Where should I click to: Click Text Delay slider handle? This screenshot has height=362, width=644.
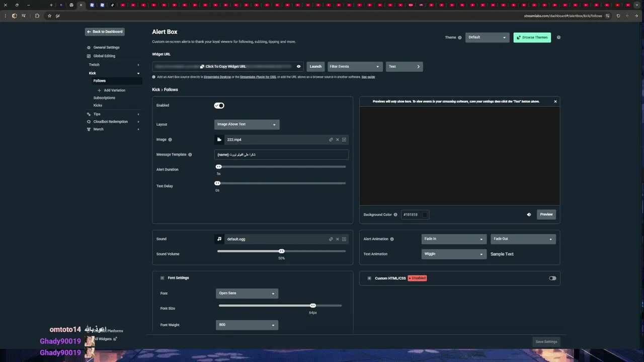217,184
